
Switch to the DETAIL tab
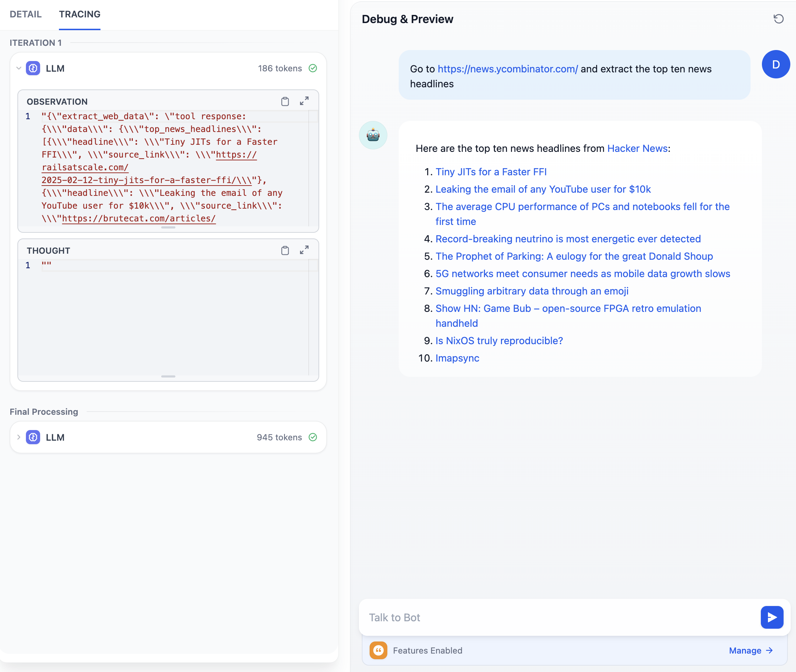(x=26, y=14)
